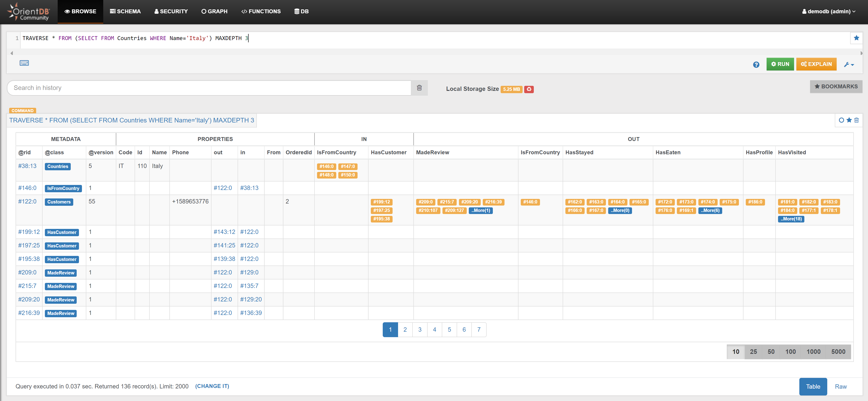Click the keyboard shortcuts icon
The width and height of the screenshot is (868, 401).
click(24, 63)
